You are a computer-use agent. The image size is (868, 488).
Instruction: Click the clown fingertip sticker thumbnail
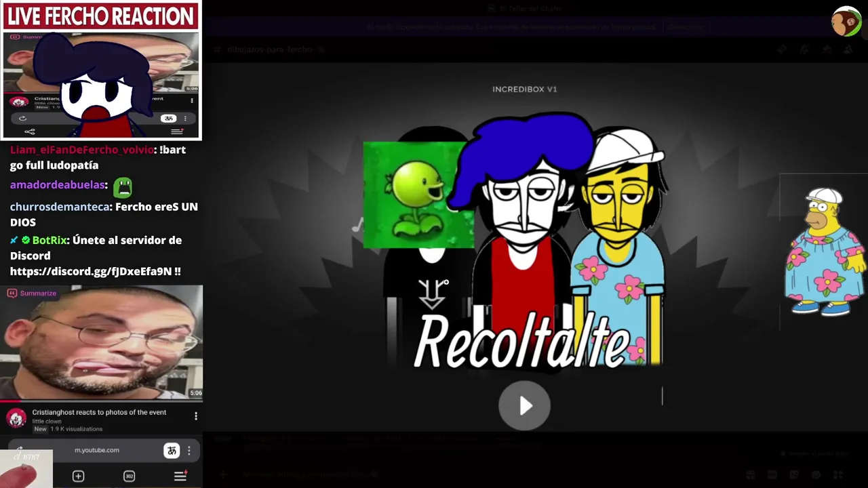(x=26, y=468)
